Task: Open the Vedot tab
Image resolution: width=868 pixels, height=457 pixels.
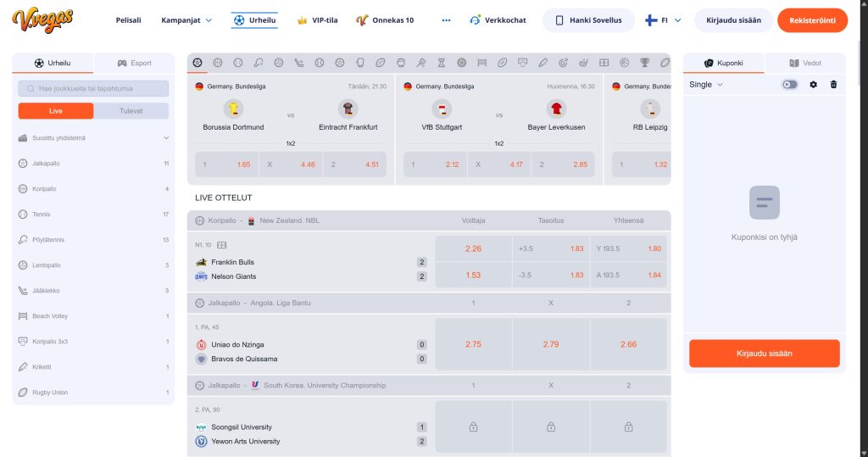Action: tap(805, 63)
